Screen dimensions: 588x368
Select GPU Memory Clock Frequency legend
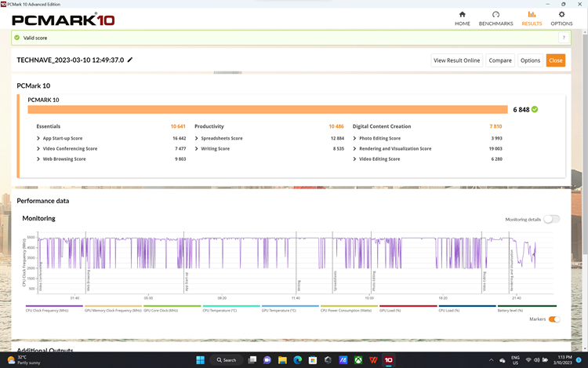(113, 308)
